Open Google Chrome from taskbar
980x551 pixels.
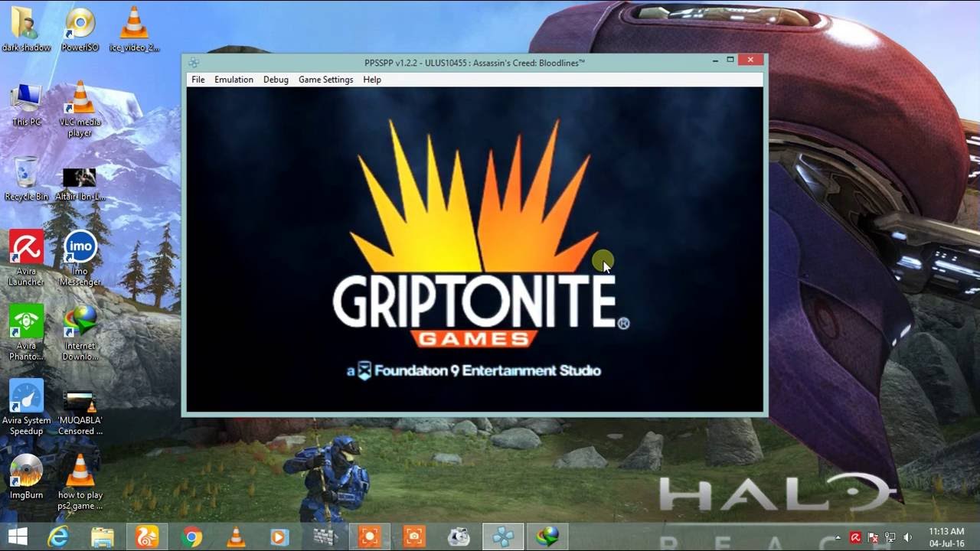click(x=192, y=537)
